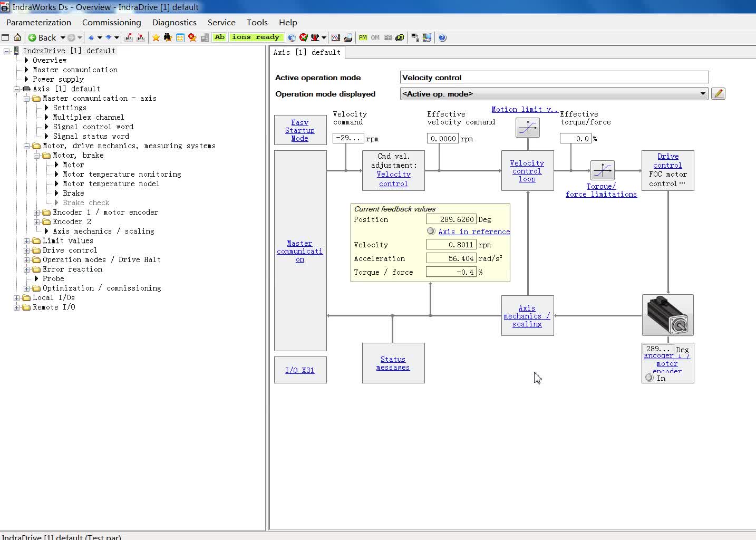Viewport: 756px width, 540px height.
Task: Click the Effective velocity command field
Action: [x=443, y=139]
